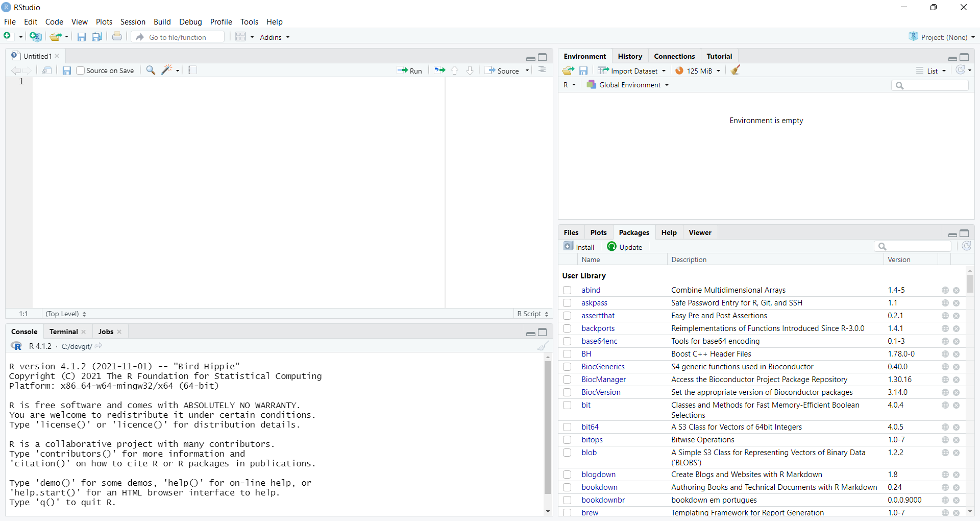Click the packages list scrollbar thumb
The height and width of the screenshot is (521, 980).
click(x=970, y=283)
